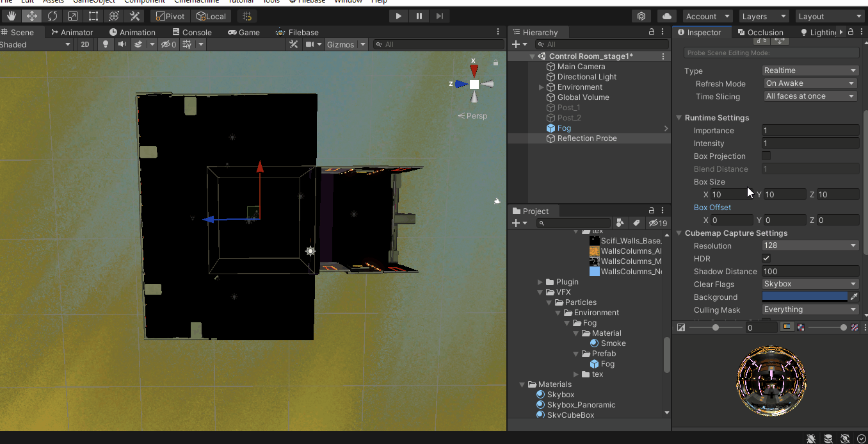This screenshot has width=868, height=444.
Task: Enable the Box Projection checkbox
Action: tap(766, 156)
